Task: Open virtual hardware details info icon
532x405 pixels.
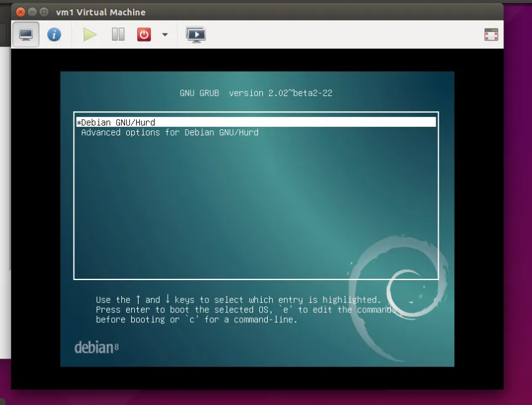Action: [54, 35]
